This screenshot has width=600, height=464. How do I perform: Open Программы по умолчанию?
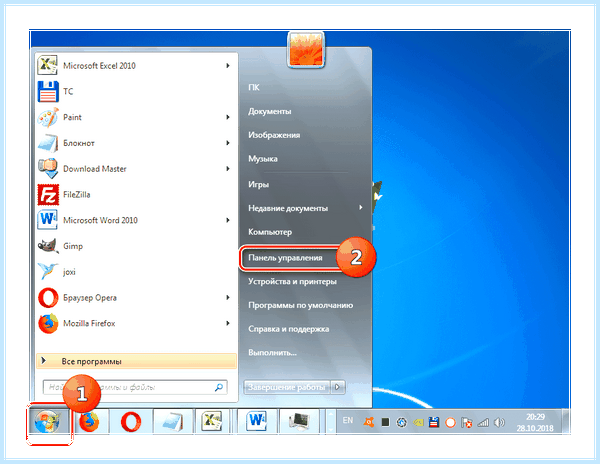pyautogui.click(x=300, y=305)
